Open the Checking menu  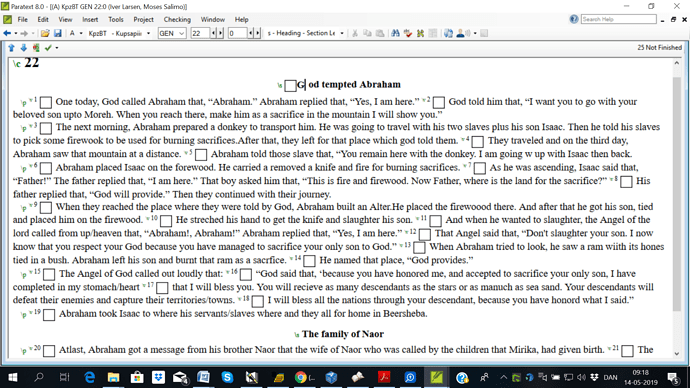pyautogui.click(x=177, y=19)
